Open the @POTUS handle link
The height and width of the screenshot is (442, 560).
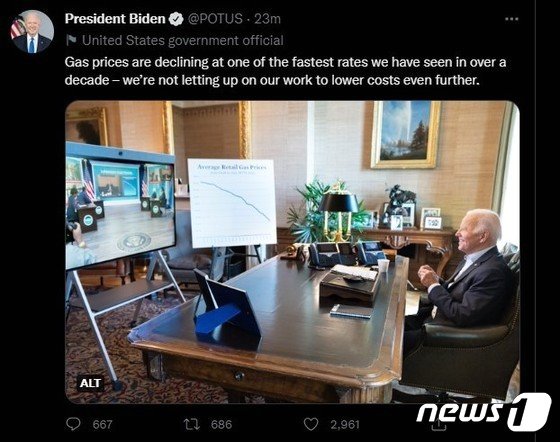click(215, 19)
